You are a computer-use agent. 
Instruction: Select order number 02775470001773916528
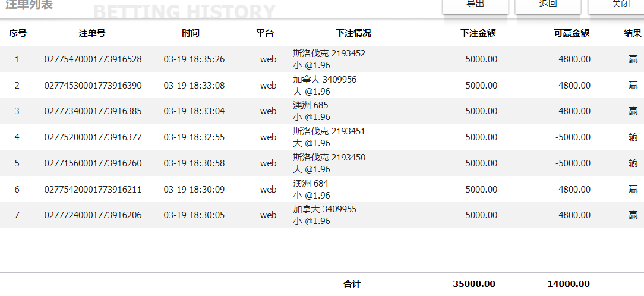click(93, 59)
